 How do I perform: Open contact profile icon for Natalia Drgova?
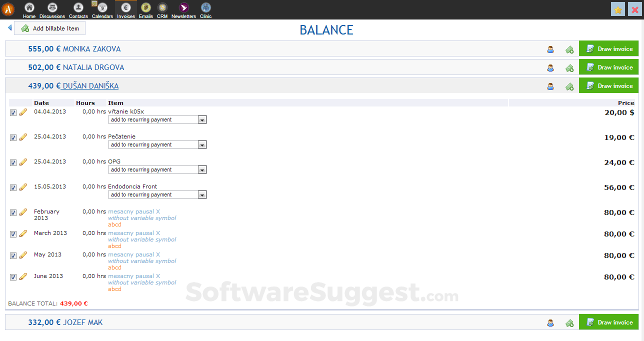click(550, 67)
